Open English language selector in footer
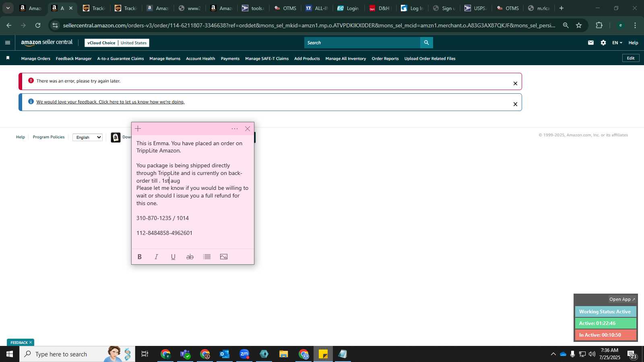Viewport: 644px width, 362px height. [87, 138]
